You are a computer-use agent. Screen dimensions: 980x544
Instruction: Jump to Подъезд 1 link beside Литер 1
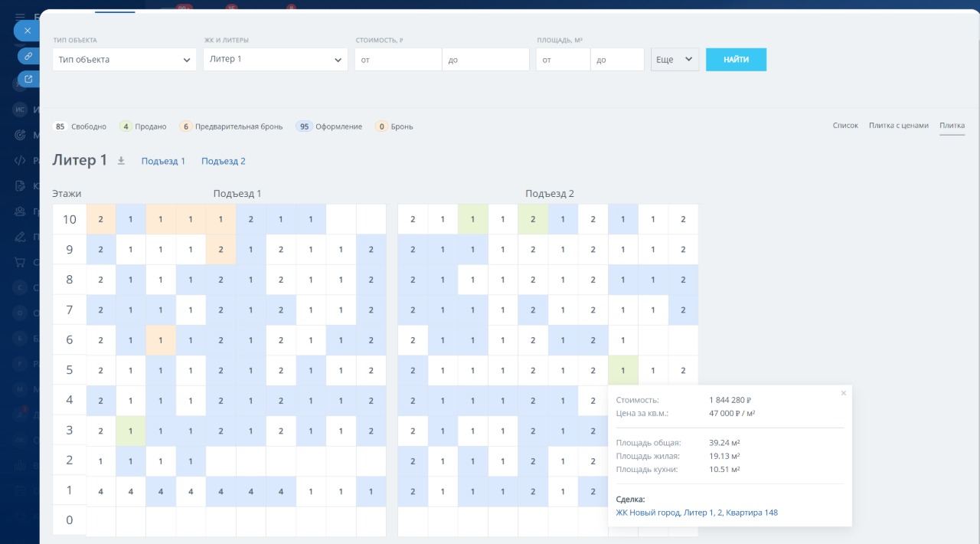coord(163,161)
